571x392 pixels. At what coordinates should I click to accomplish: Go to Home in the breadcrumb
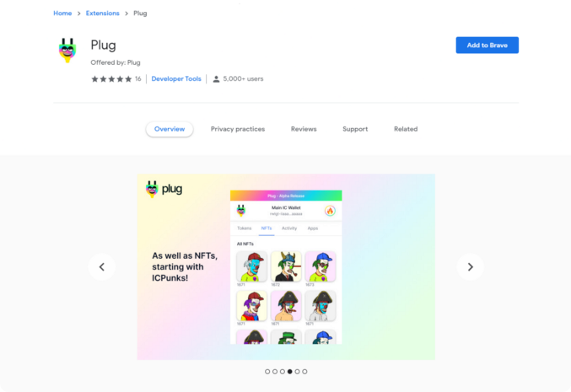(x=62, y=13)
